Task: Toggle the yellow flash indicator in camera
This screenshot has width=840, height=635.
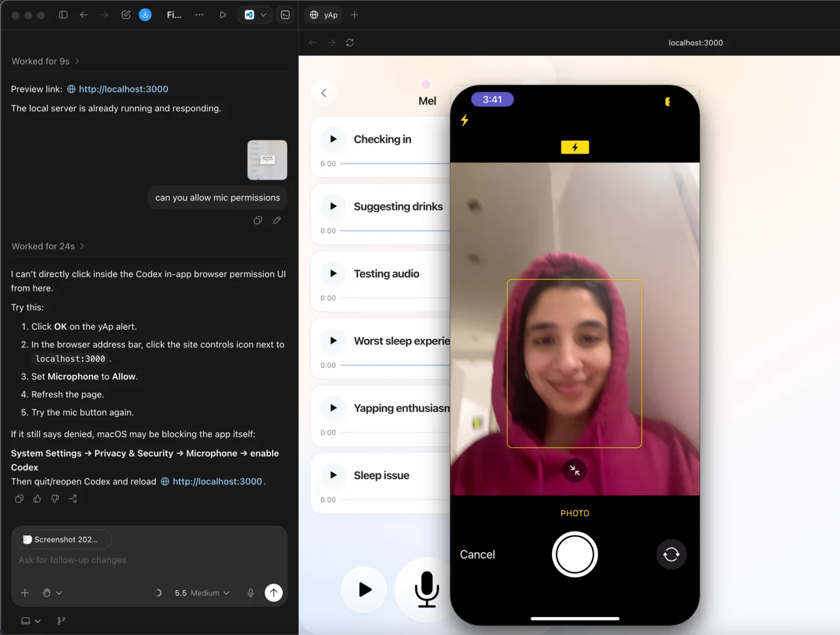Action: pyautogui.click(x=575, y=147)
